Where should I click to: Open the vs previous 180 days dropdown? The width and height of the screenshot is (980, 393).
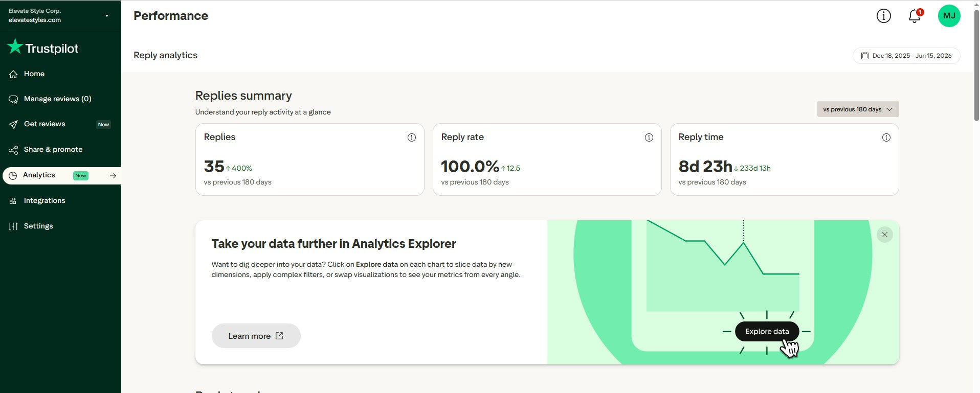tap(858, 109)
